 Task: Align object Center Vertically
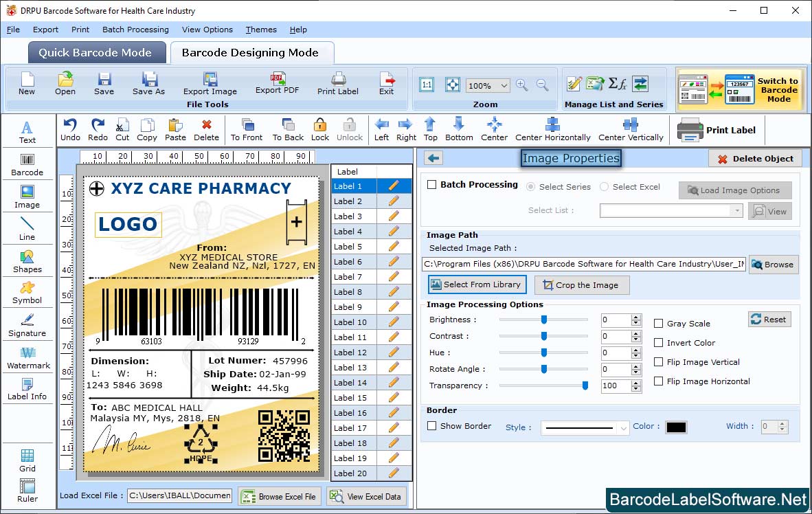[x=631, y=130]
